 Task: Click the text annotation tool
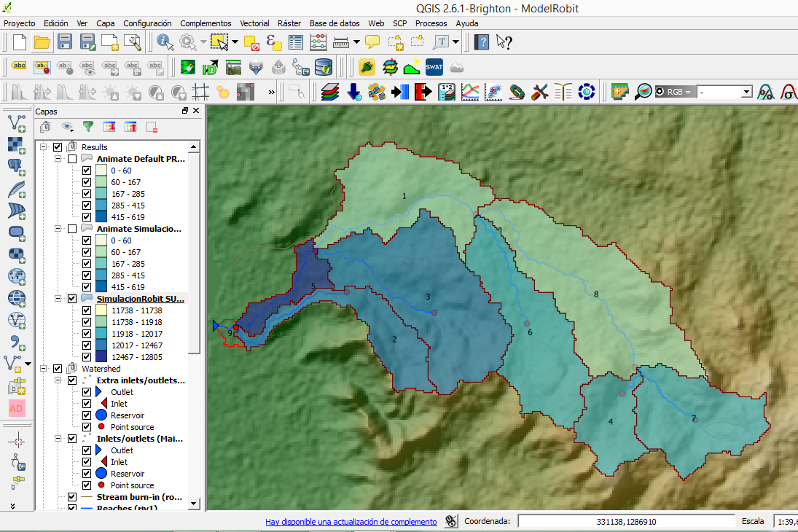coord(443,42)
